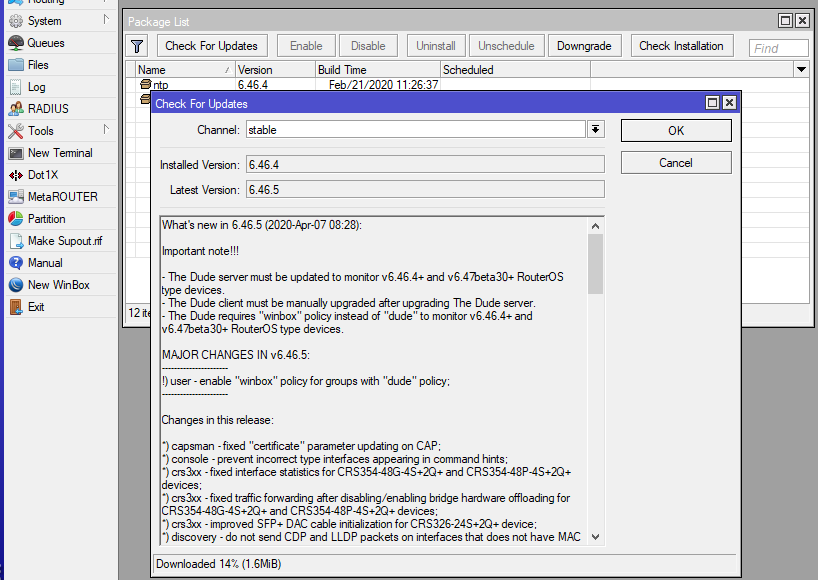818x580 pixels.
Task: Expand the Channel dropdown arrow
Action: tap(595, 130)
